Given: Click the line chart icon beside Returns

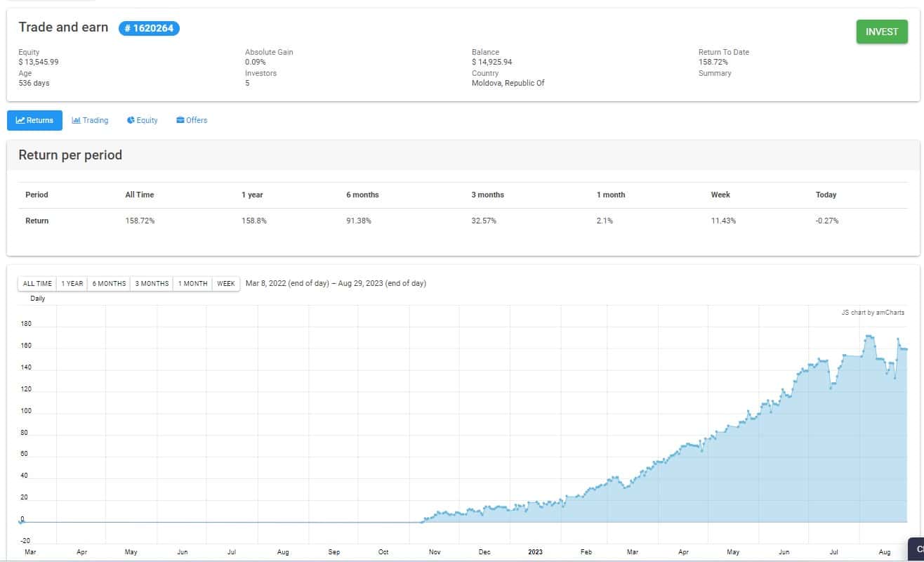Looking at the screenshot, I should (20, 120).
